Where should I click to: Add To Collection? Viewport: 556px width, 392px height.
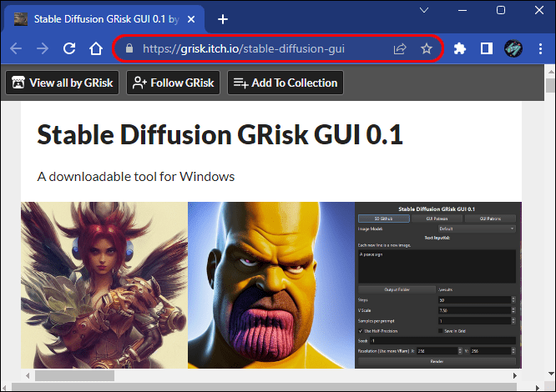coord(286,83)
